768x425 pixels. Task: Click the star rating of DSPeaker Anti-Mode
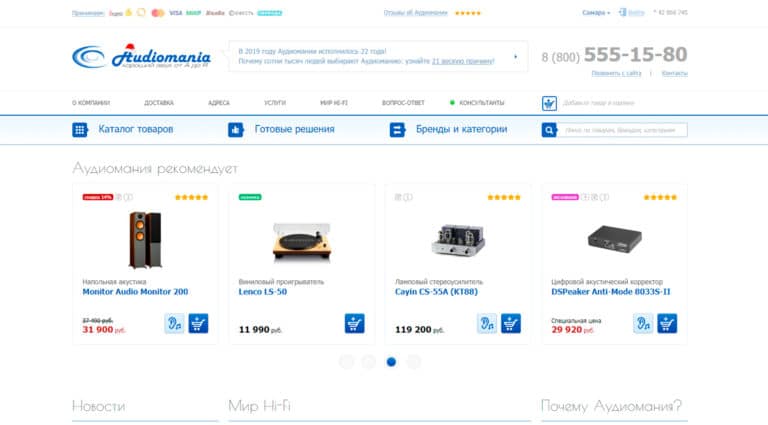(x=660, y=197)
